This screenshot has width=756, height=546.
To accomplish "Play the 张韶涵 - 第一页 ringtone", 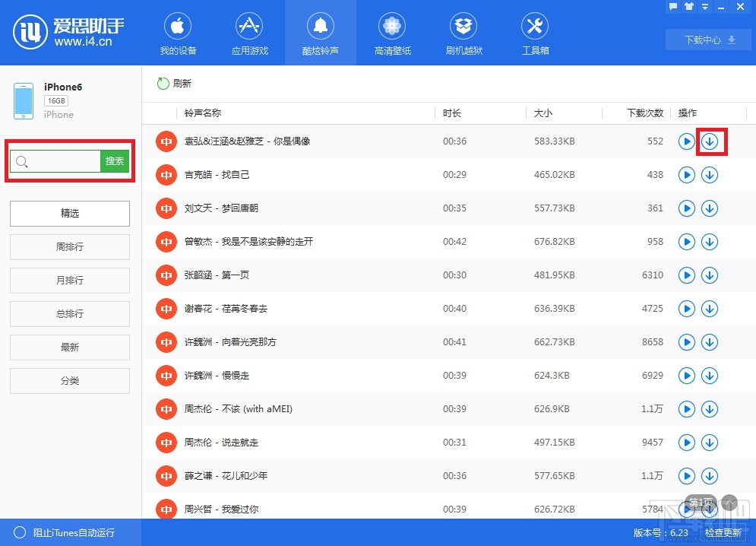I will 686,275.
